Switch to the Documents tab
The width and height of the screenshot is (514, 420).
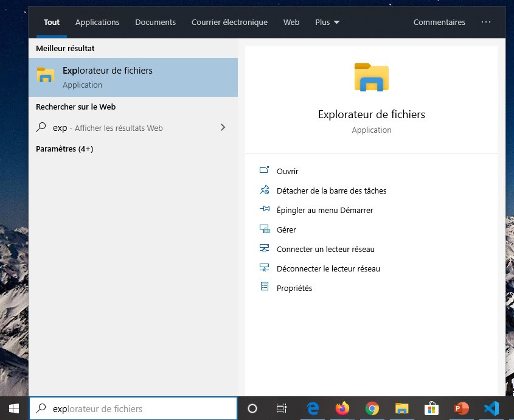[155, 23]
